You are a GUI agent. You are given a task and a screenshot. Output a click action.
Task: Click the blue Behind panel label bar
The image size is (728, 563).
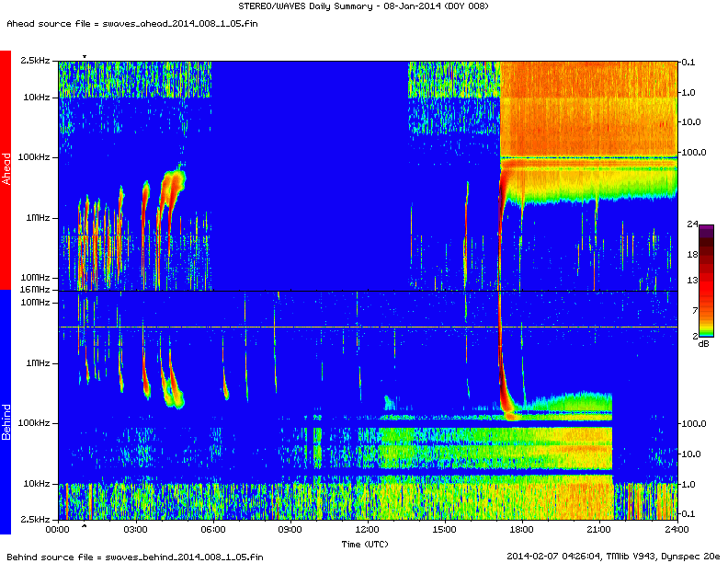(6, 412)
